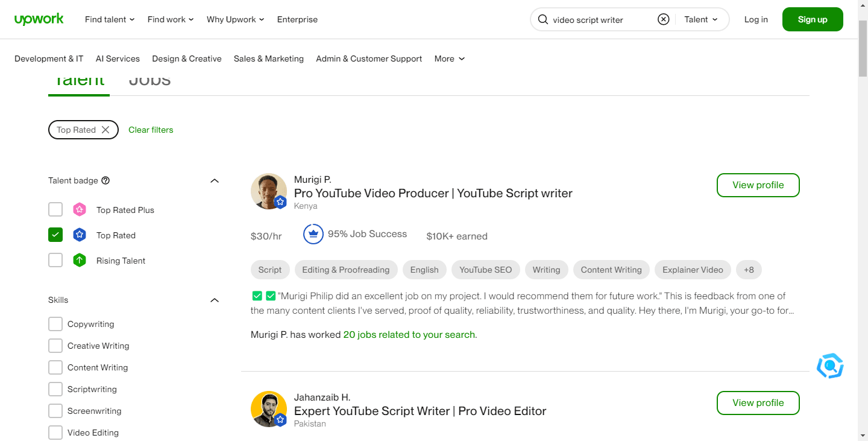
Task: Collapse the Skills filter section
Action: (215, 300)
